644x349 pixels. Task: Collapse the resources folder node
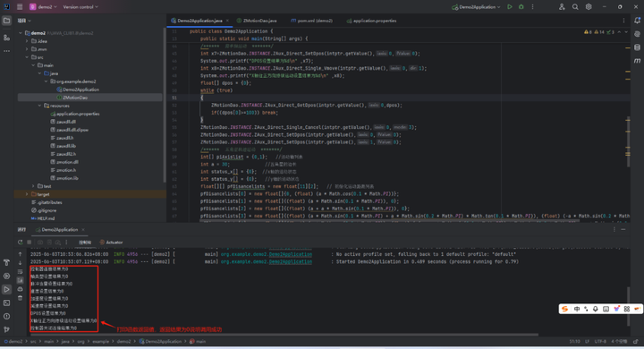point(40,106)
